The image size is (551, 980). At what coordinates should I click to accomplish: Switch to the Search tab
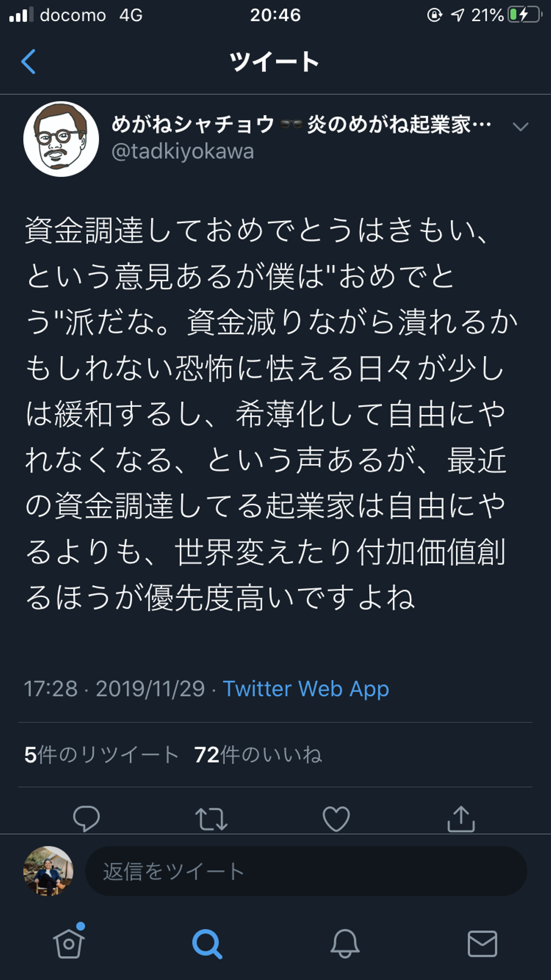(207, 943)
